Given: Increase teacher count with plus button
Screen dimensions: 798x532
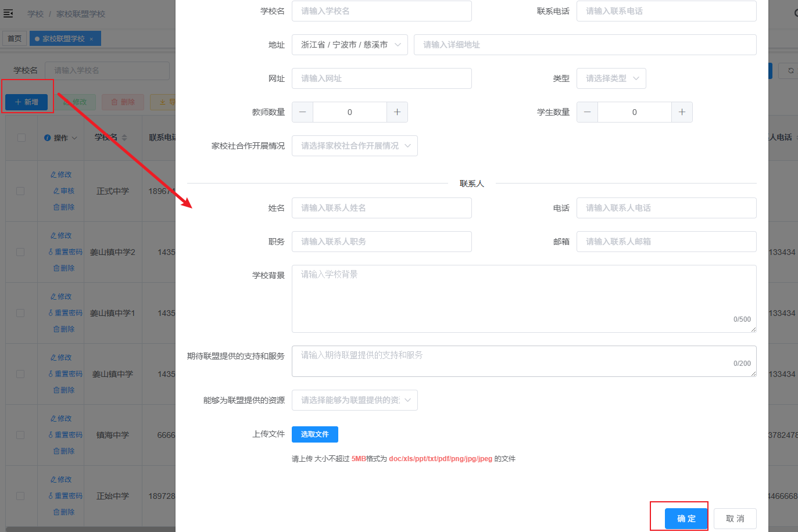Looking at the screenshot, I should [x=397, y=112].
